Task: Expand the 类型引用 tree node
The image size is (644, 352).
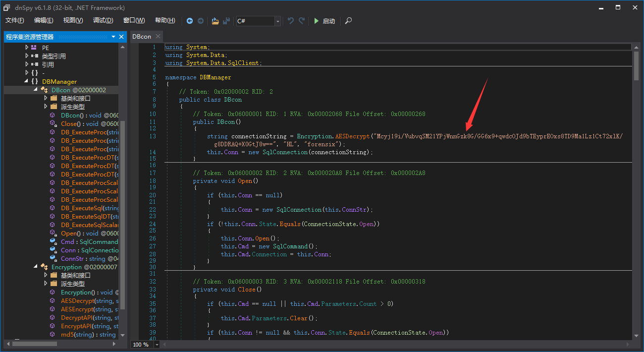Action: tap(27, 56)
